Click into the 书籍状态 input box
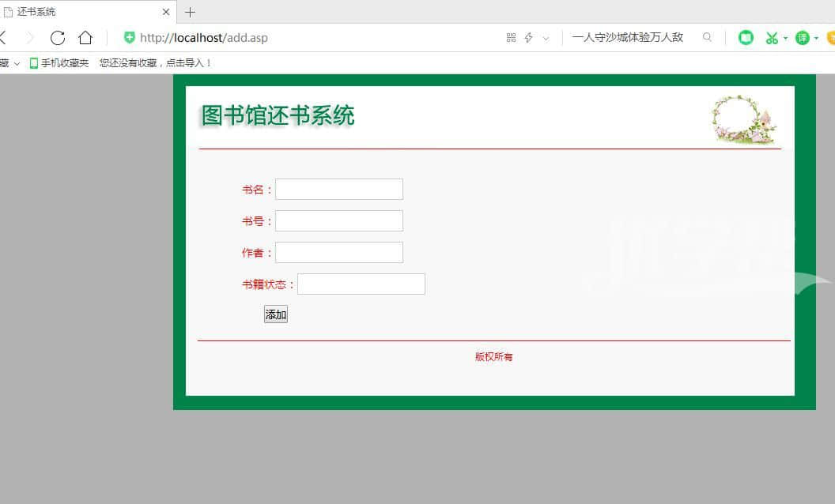Viewport: 835px width, 504px height. [x=361, y=284]
